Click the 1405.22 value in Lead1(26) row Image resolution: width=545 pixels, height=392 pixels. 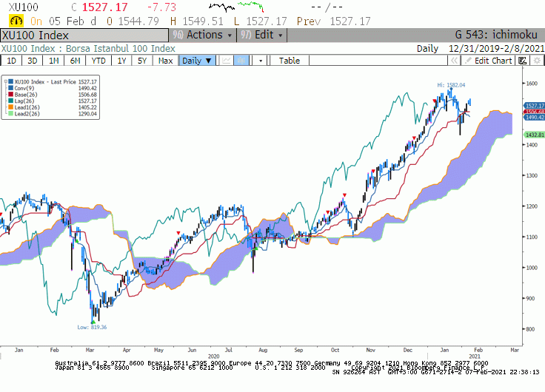[87, 107]
